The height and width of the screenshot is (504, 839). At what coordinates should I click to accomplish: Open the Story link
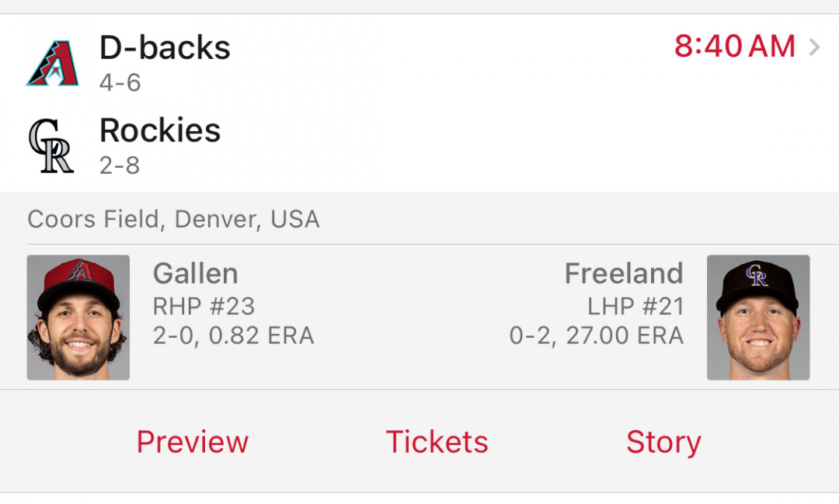pyautogui.click(x=663, y=443)
